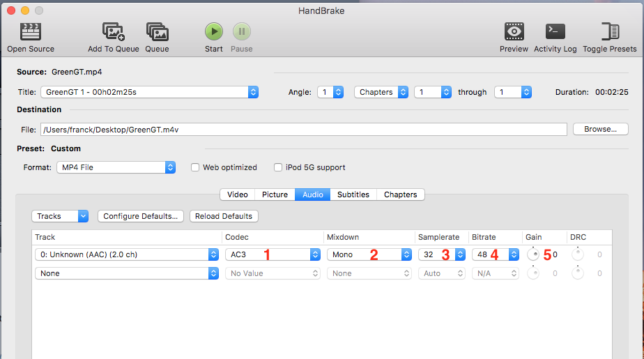Open the disabled N/A bitrate dropdown
Viewport: 644px width, 359px height.
tap(496, 273)
